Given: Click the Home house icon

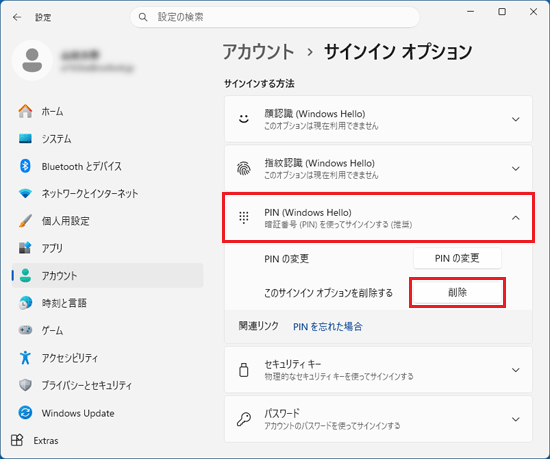Looking at the screenshot, I should click(x=25, y=111).
